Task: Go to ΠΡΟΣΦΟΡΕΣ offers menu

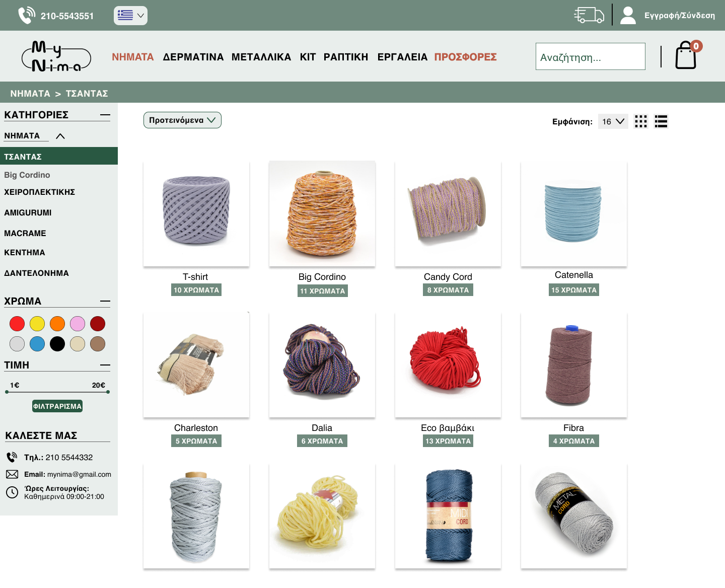Action: (465, 57)
